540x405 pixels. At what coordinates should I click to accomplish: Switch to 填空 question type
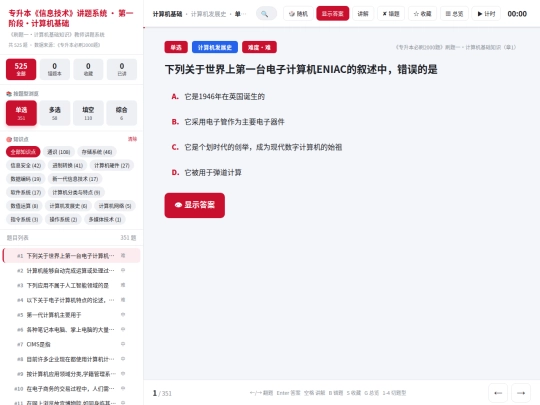coord(88,113)
